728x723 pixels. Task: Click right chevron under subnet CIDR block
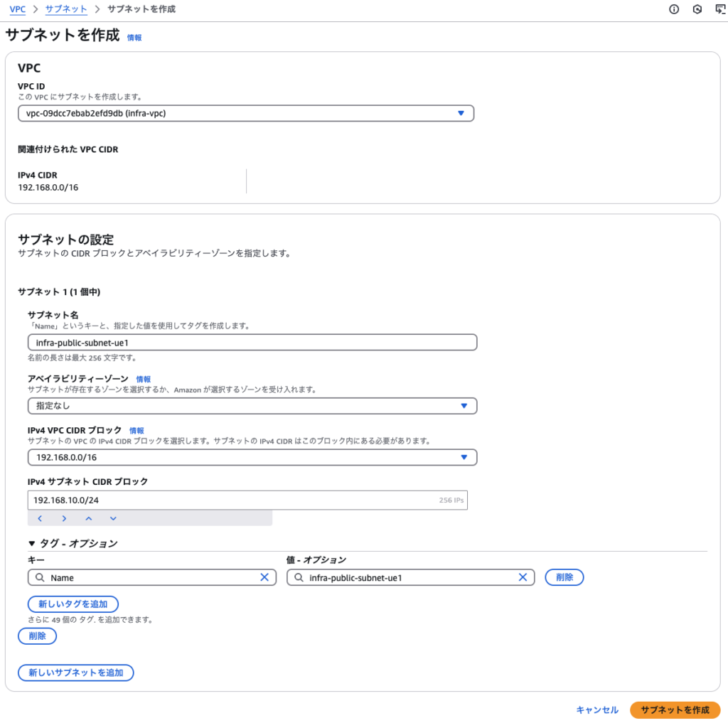[x=64, y=518]
